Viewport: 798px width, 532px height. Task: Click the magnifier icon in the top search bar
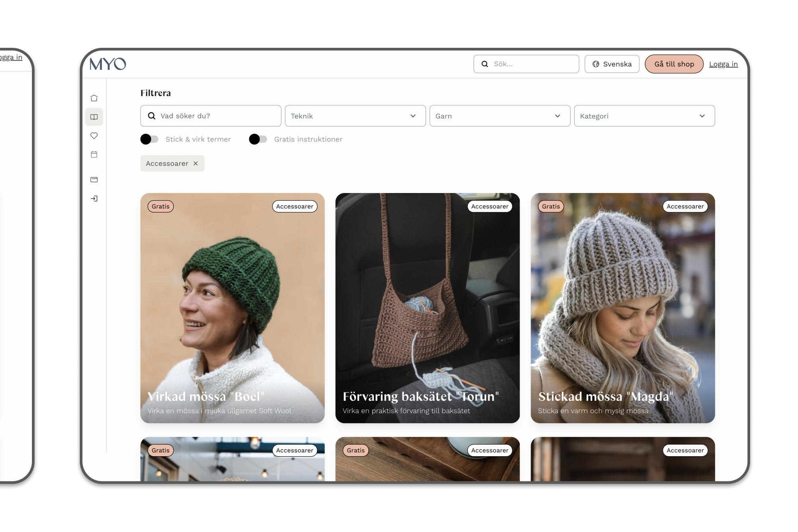[x=484, y=64]
